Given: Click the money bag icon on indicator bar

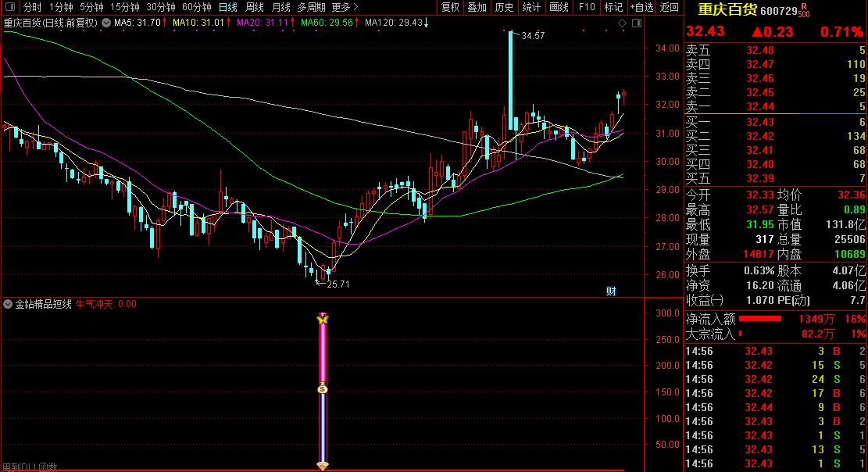Looking at the screenshot, I should pos(322,388).
